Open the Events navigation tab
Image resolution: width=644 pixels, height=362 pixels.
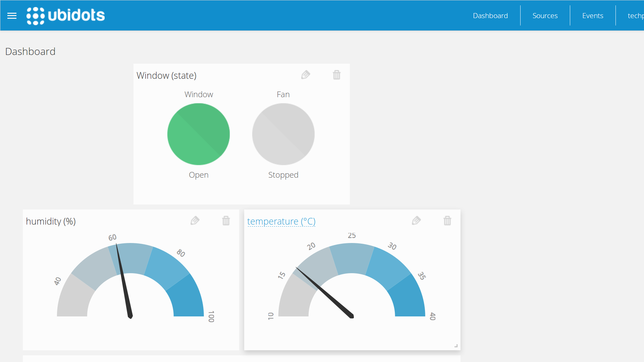593,15
